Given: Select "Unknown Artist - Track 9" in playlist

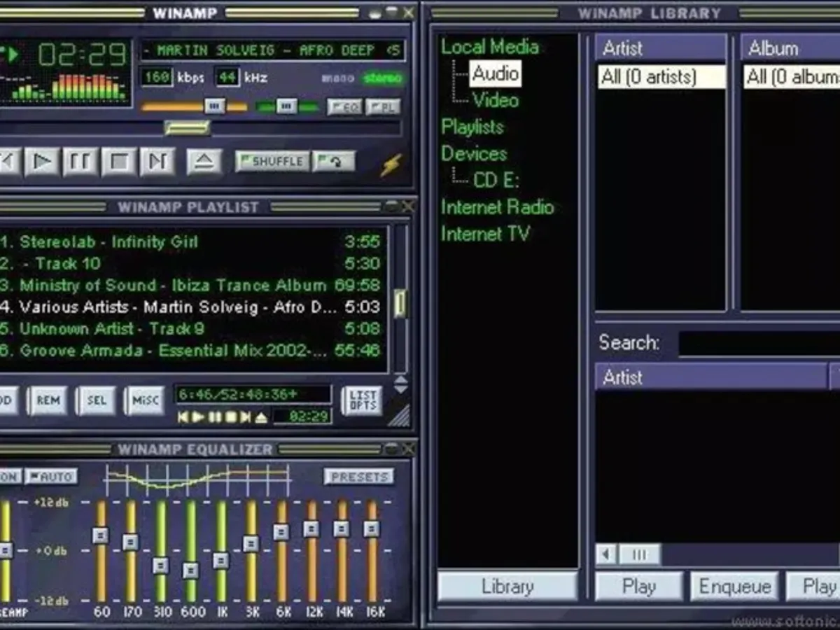Looking at the screenshot, I should click(112, 329).
